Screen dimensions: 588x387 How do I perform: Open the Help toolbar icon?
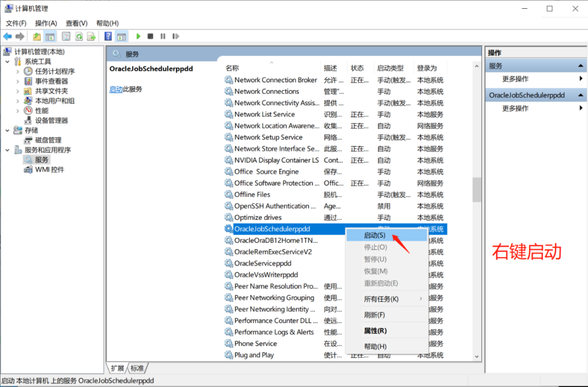[x=108, y=37]
